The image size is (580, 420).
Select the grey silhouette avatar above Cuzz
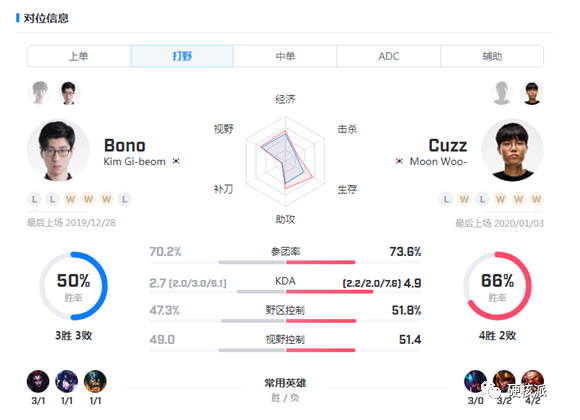tap(502, 93)
